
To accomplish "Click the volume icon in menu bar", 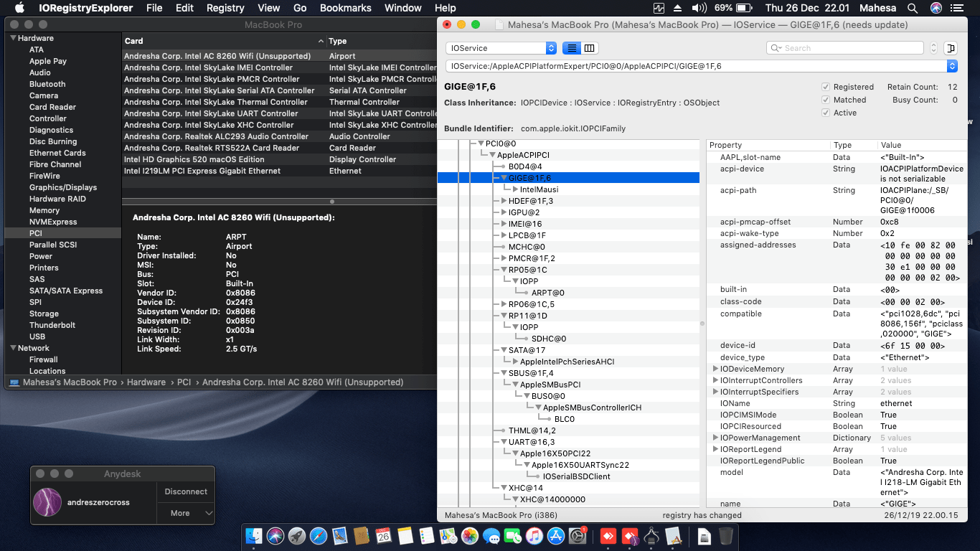I will 699,8.
